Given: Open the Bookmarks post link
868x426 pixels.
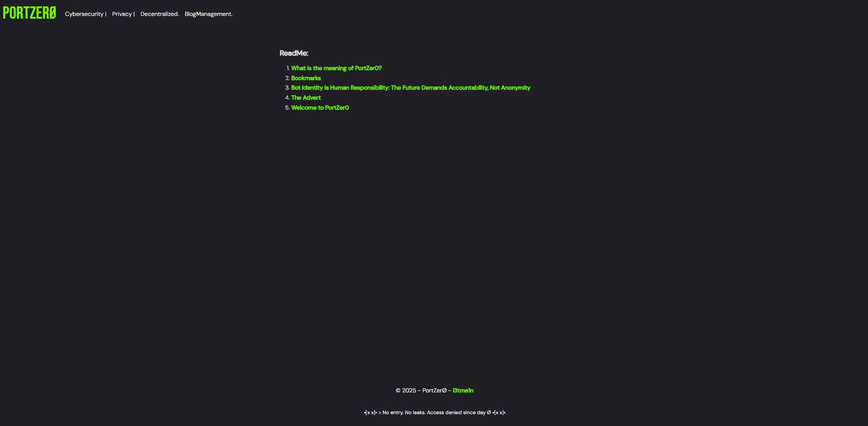Looking at the screenshot, I should pos(306,78).
